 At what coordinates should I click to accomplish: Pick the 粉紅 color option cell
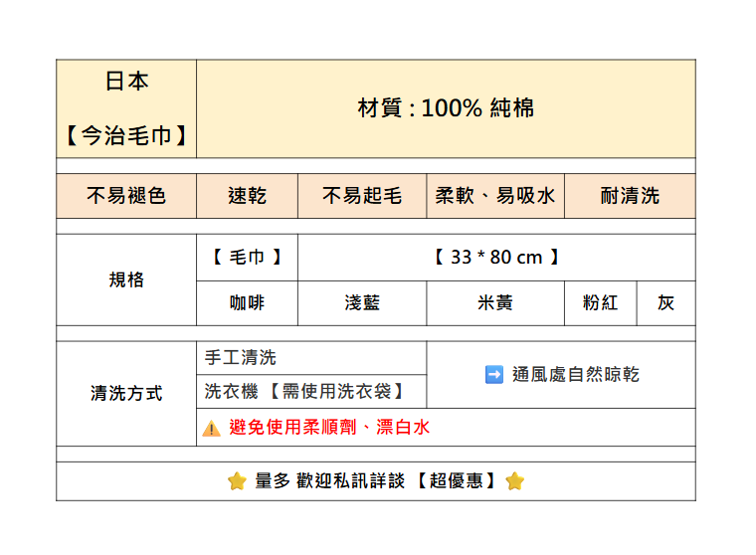pos(600,302)
